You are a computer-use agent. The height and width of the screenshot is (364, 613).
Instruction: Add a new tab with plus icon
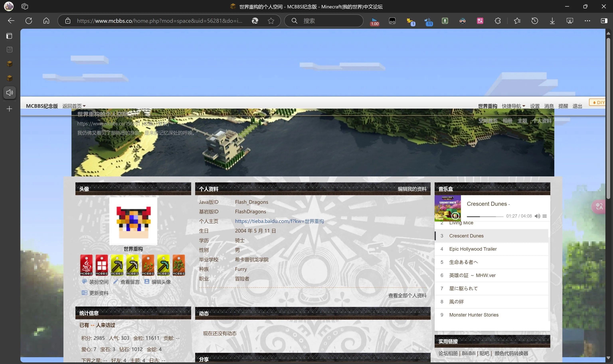tap(9, 109)
